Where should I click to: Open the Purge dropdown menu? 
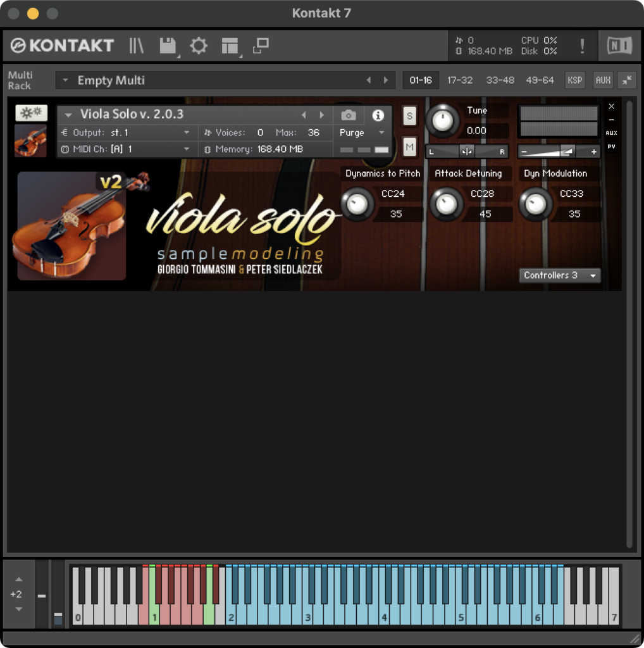point(362,133)
